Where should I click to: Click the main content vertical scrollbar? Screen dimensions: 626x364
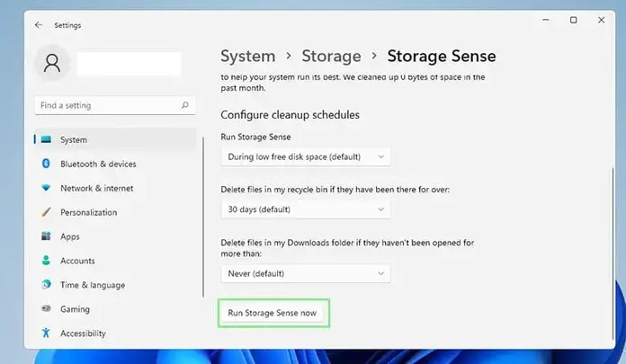click(613, 253)
